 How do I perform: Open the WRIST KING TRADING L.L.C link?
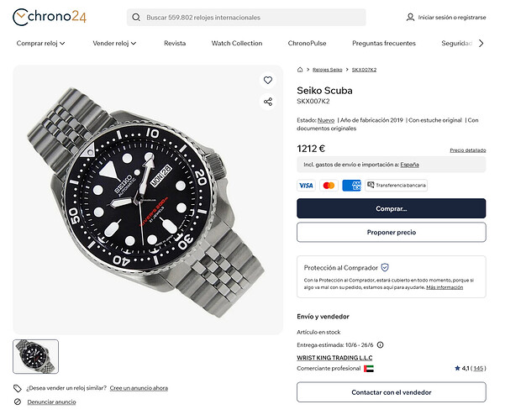click(334, 358)
